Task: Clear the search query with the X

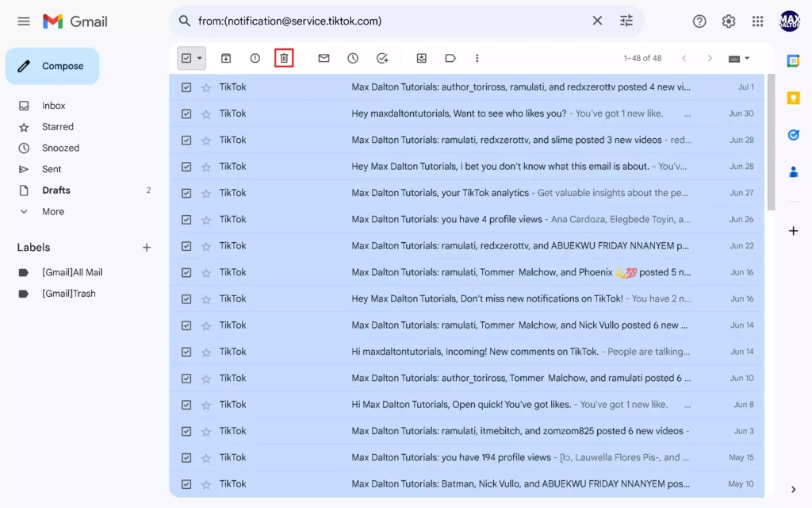Action: coord(597,21)
